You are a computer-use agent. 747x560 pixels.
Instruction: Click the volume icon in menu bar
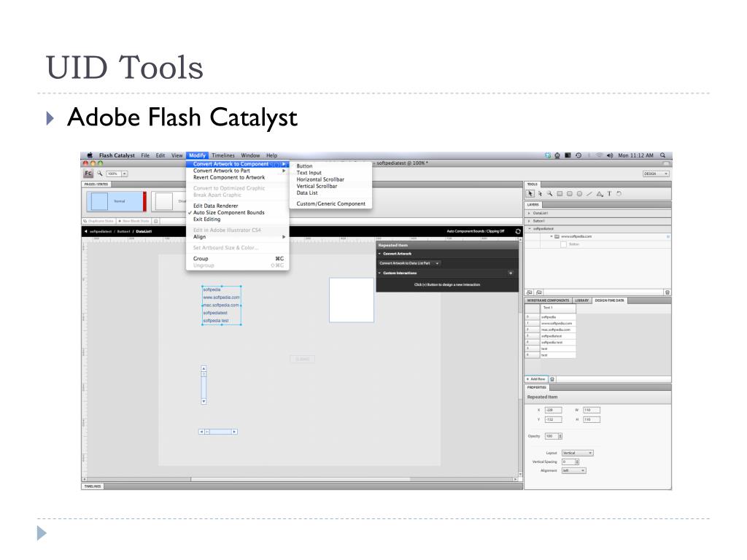(610, 155)
